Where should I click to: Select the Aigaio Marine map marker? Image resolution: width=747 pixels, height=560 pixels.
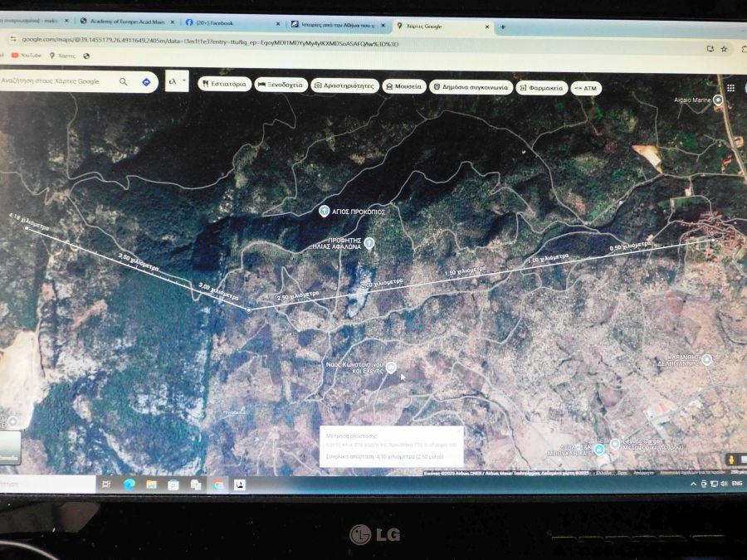click(719, 100)
